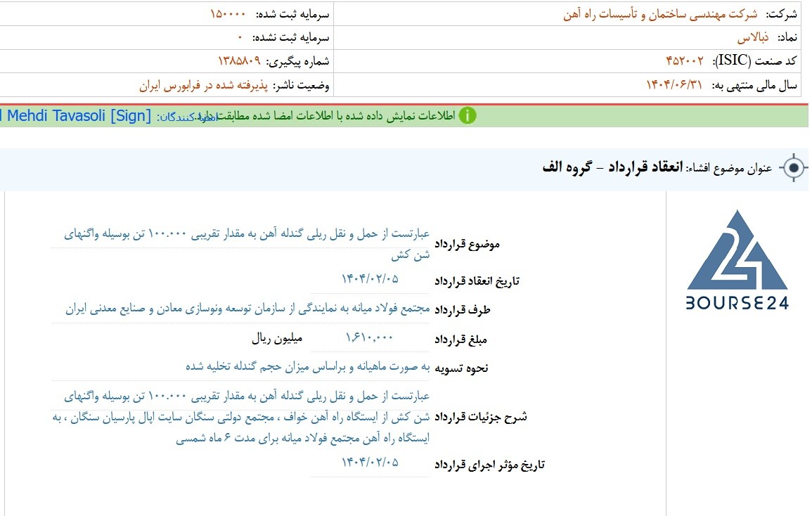Screen dimensions: 812x516
Task: Click contract amount ۱,۶۱۰,۰۰۰
Action: tap(370, 337)
